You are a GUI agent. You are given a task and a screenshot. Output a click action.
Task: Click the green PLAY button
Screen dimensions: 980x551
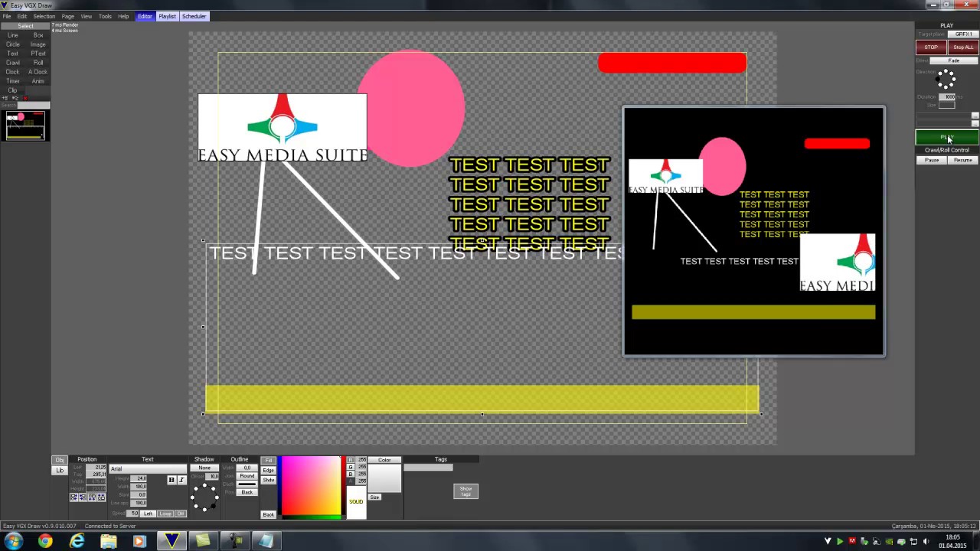point(947,137)
